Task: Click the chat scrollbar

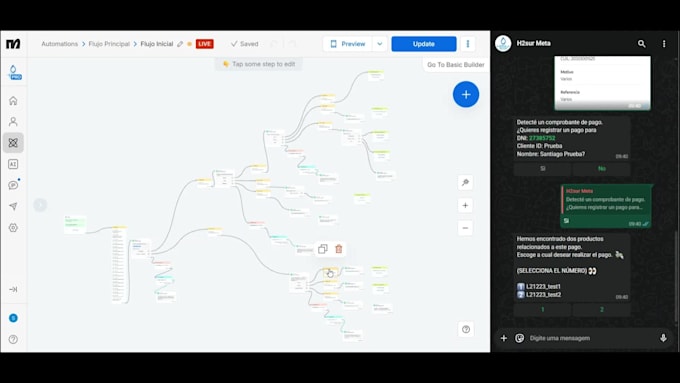Action: pyautogui.click(x=676, y=277)
